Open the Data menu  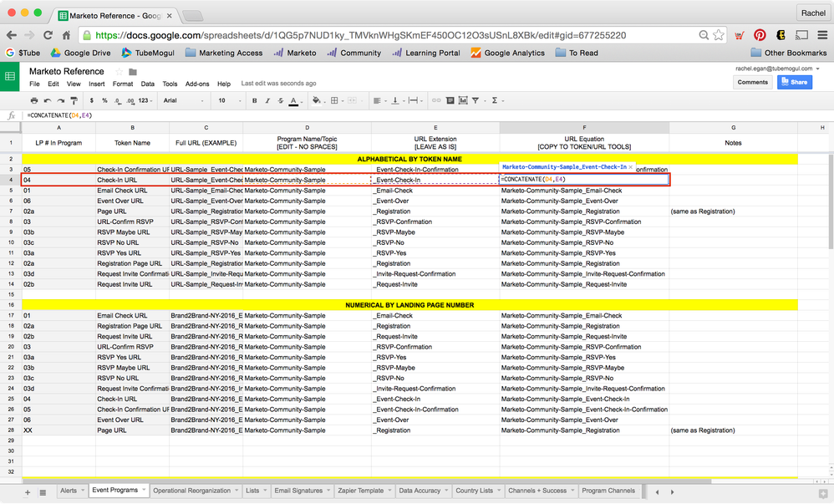[148, 84]
